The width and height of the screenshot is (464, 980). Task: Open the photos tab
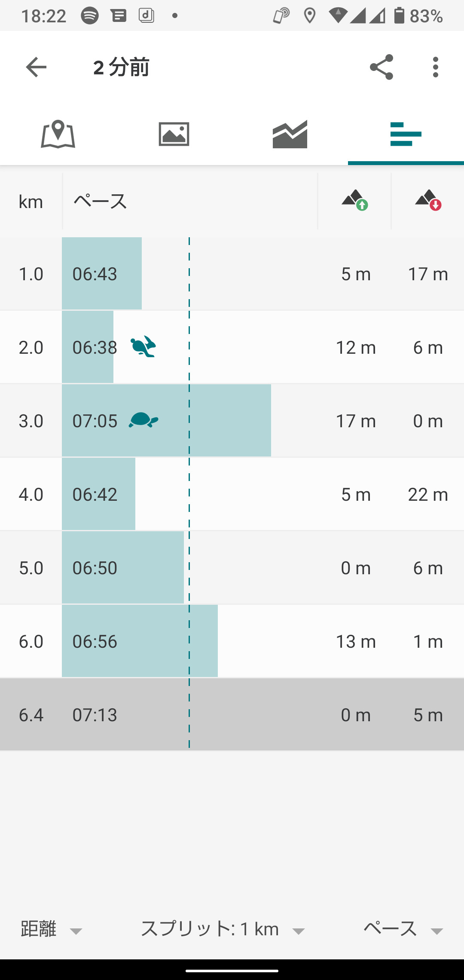[x=174, y=134]
